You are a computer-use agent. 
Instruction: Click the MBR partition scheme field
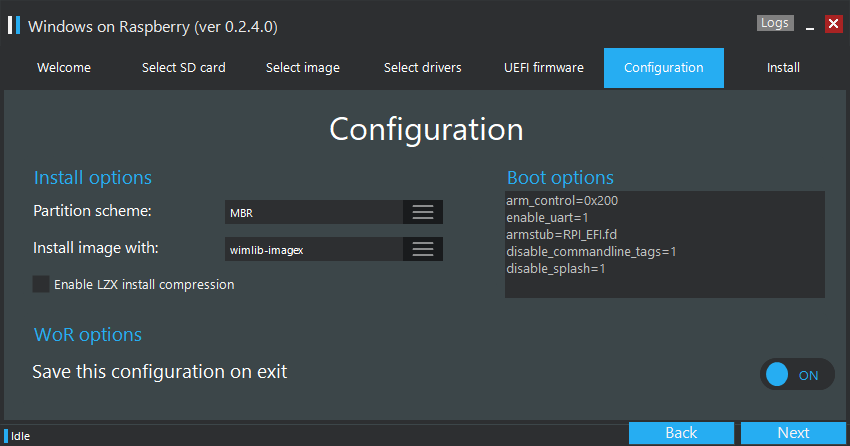coord(314,212)
